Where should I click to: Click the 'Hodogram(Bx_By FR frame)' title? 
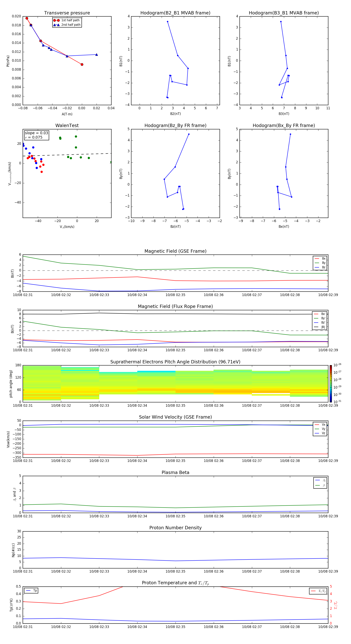coord(284,125)
